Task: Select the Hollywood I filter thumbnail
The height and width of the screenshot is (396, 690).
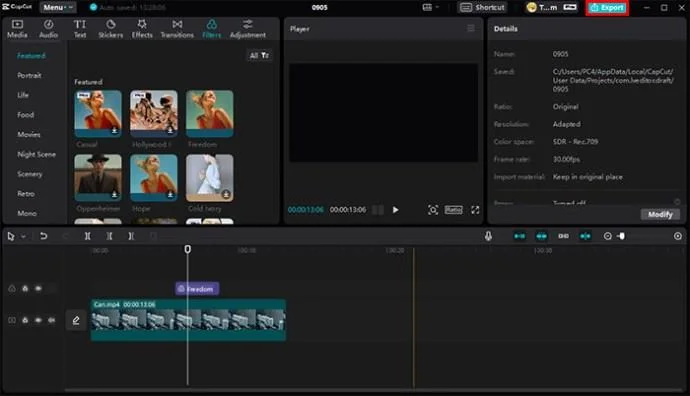Action: [x=154, y=114]
